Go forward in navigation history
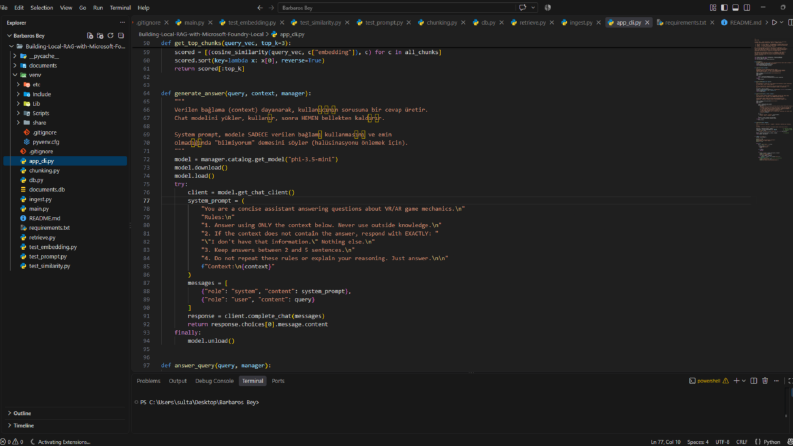The image size is (793, 446). 272,8
